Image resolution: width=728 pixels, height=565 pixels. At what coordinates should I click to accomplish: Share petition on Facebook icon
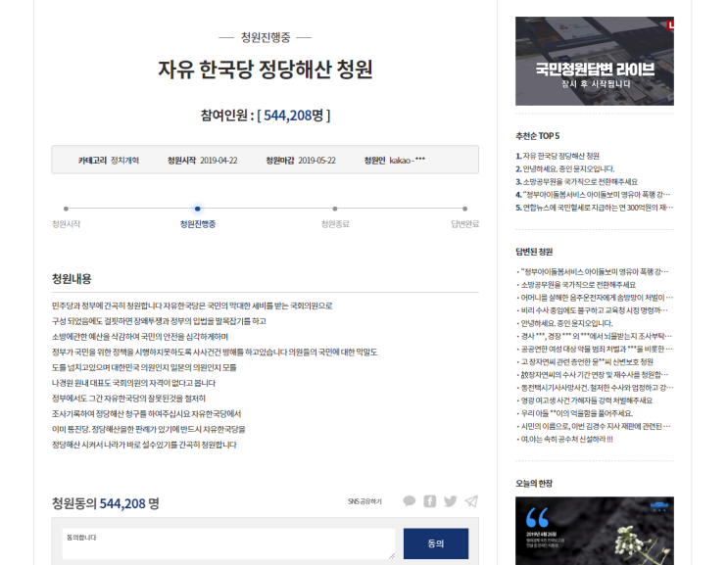tap(430, 501)
